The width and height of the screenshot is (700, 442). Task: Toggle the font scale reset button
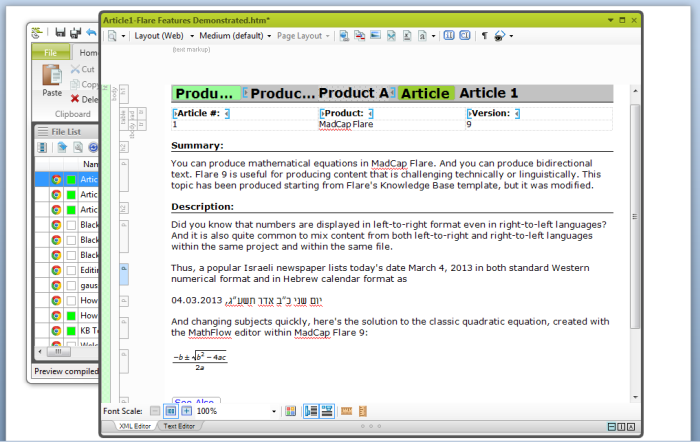171,411
